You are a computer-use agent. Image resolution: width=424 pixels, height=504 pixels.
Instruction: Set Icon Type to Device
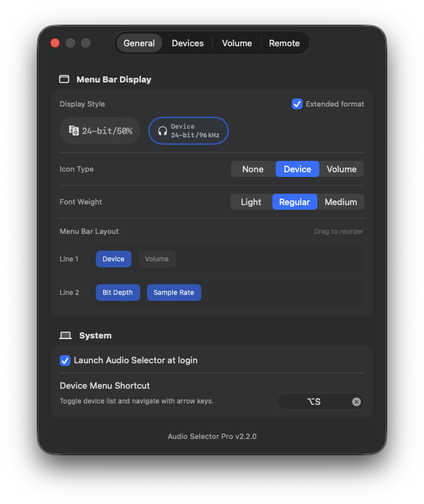(297, 169)
